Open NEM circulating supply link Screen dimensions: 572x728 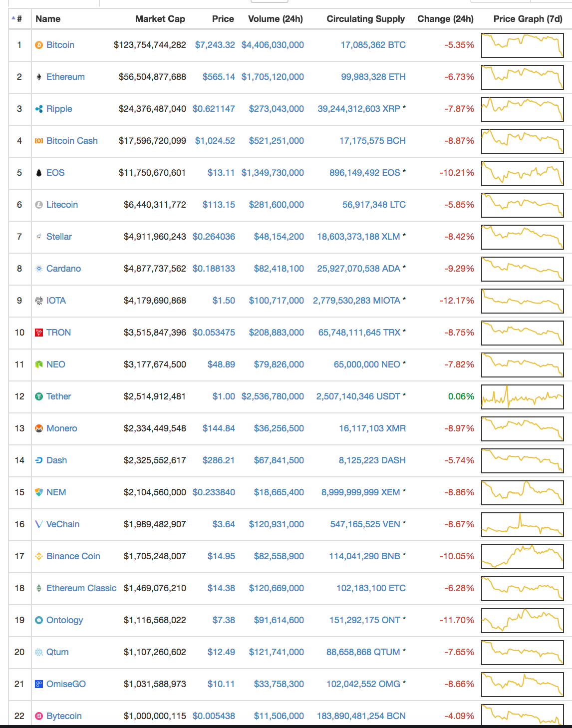(361, 492)
